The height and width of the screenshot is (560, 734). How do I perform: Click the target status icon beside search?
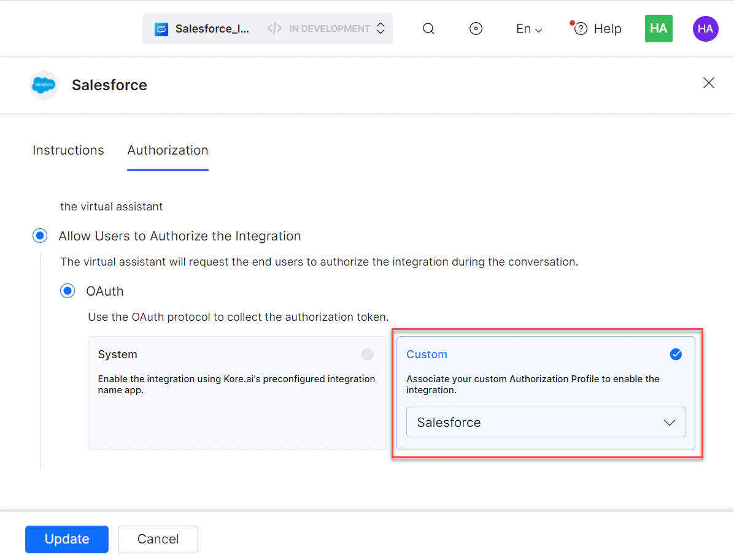tap(476, 28)
